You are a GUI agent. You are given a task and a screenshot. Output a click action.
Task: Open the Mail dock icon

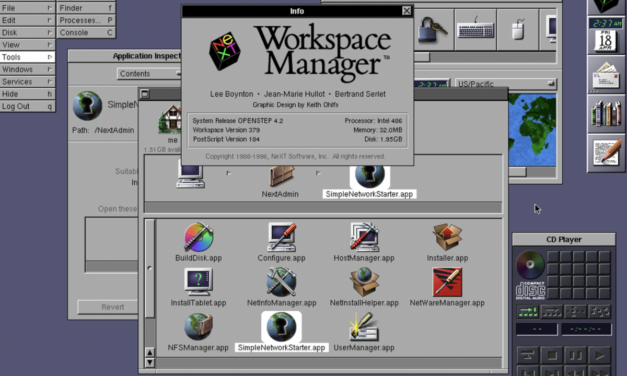click(x=606, y=75)
